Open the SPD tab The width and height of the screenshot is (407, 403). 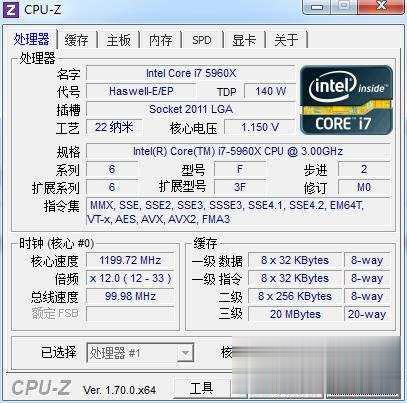(202, 40)
